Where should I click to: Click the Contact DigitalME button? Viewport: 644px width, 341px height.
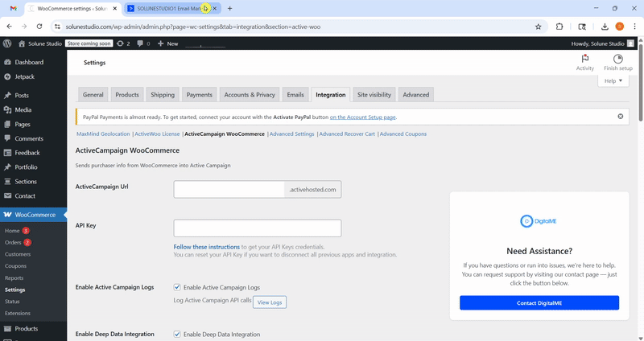[539, 303]
